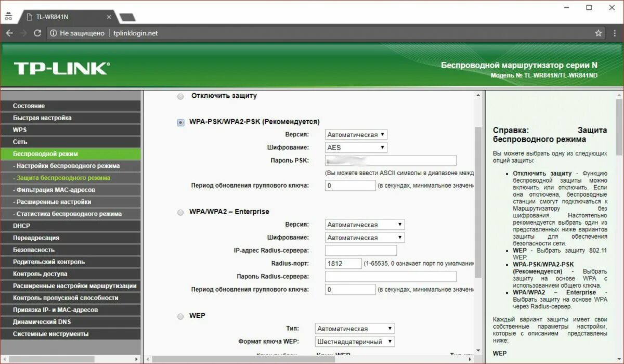Select the 'Беспроводной режим' menu item
Screen dimensions: 624x364
click(x=71, y=154)
